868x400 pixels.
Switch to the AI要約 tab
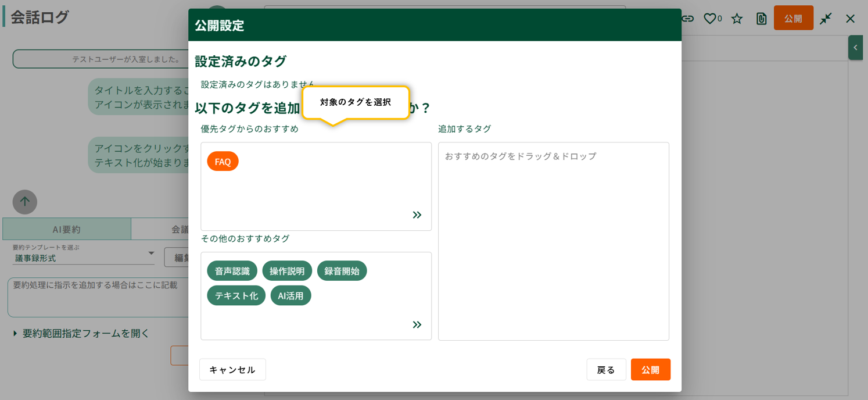67,229
